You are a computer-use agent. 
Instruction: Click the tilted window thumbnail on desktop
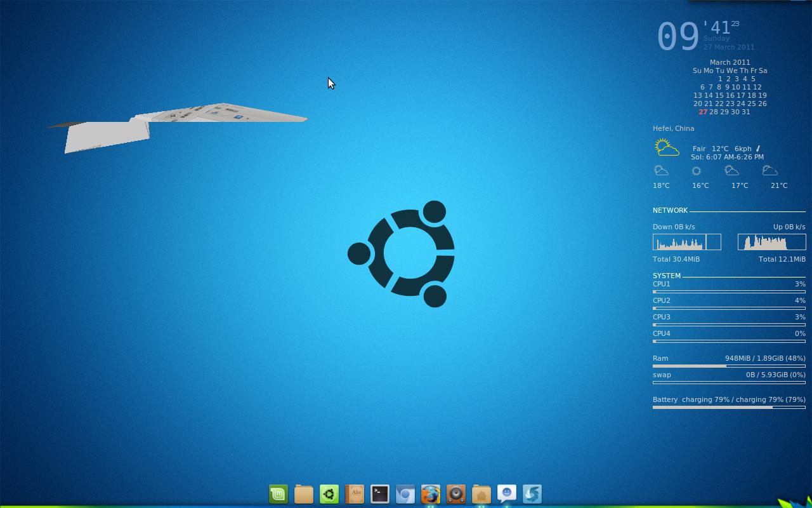(x=178, y=127)
